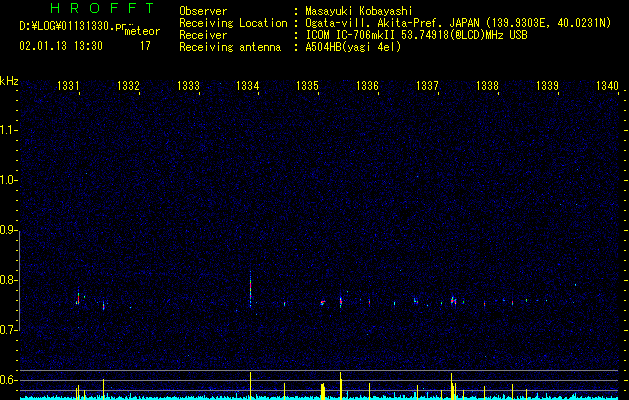Click the tall meteor echo at 1334
The height and width of the screenshot is (400, 629).
250,289
